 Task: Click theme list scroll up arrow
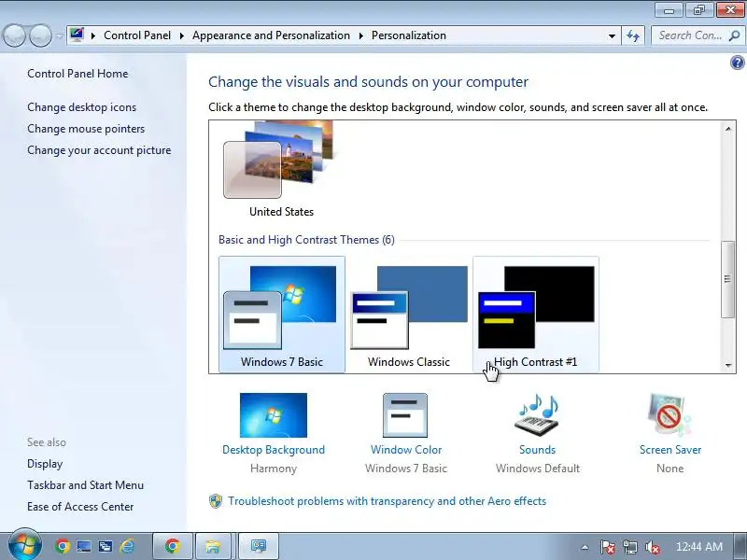pyautogui.click(x=728, y=129)
